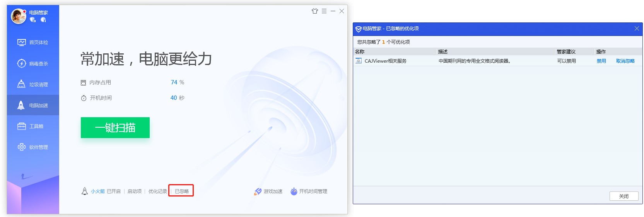
Task: Open the hamburger main menu
Action: click(324, 11)
